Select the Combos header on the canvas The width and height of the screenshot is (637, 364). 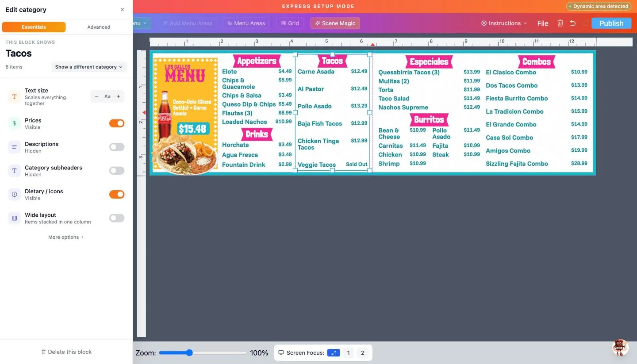coord(536,62)
